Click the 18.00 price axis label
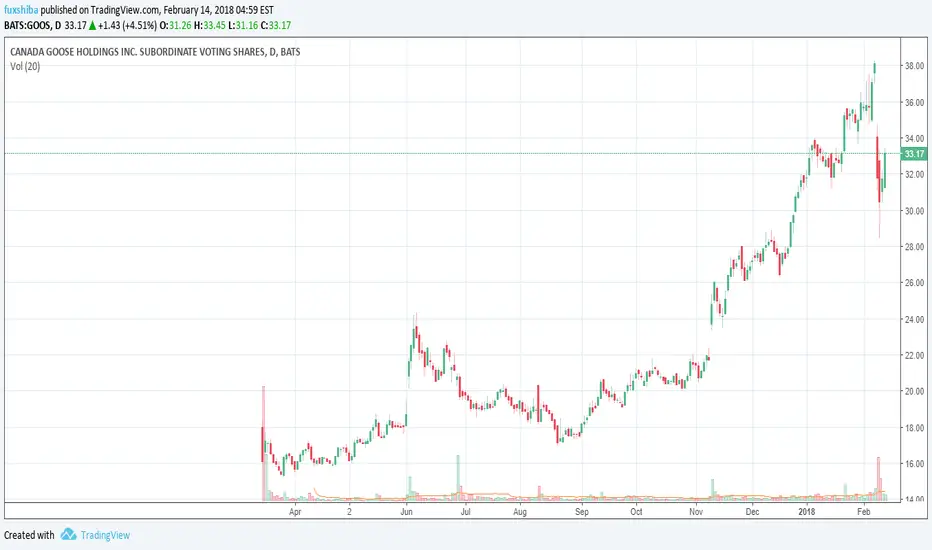Image resolution: width=932 pixels, height=550 pixels. tap(914, 428)
